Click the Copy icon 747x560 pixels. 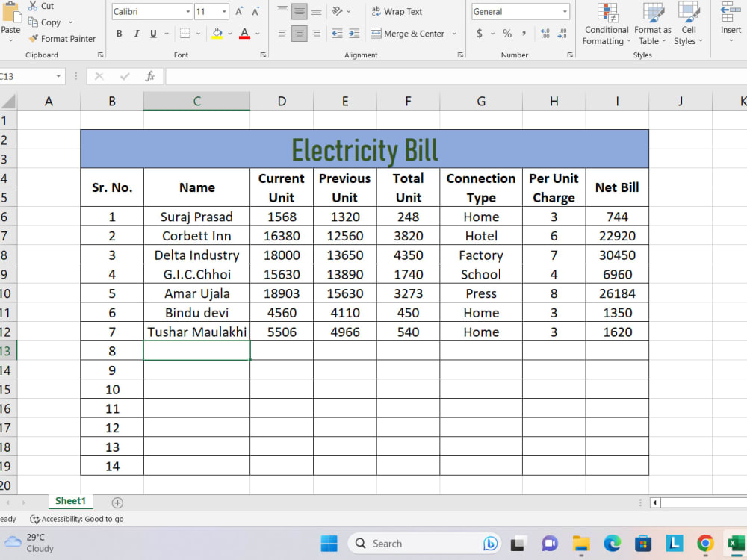click(33, 22)
